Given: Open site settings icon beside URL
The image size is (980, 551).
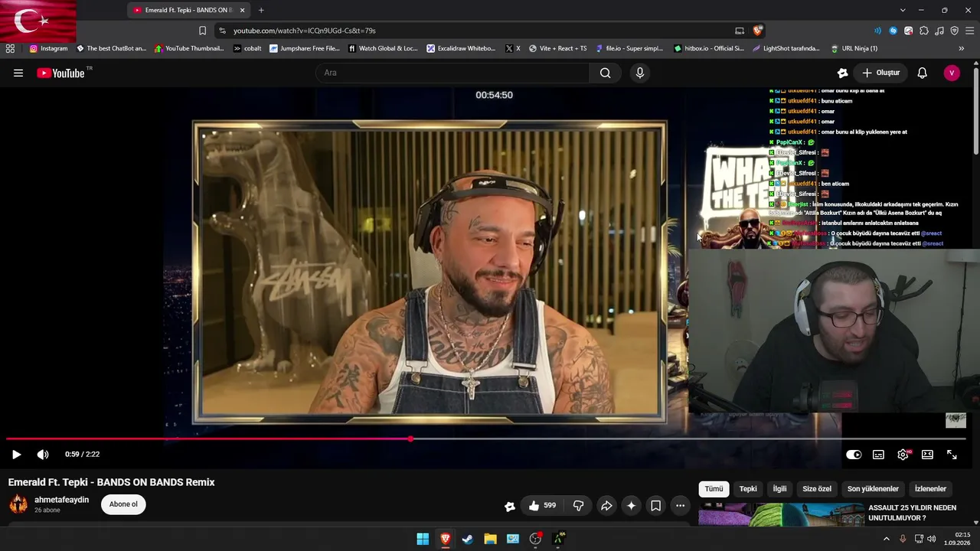Looking at the screenshot, I should 222,31.
